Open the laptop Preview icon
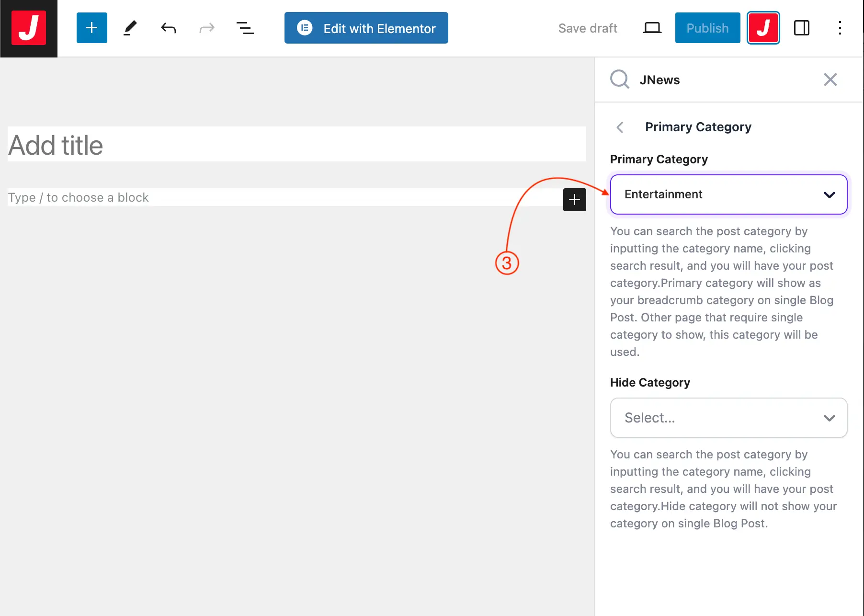864x616 pixels. pyautogui.click(x=652, y=28)
